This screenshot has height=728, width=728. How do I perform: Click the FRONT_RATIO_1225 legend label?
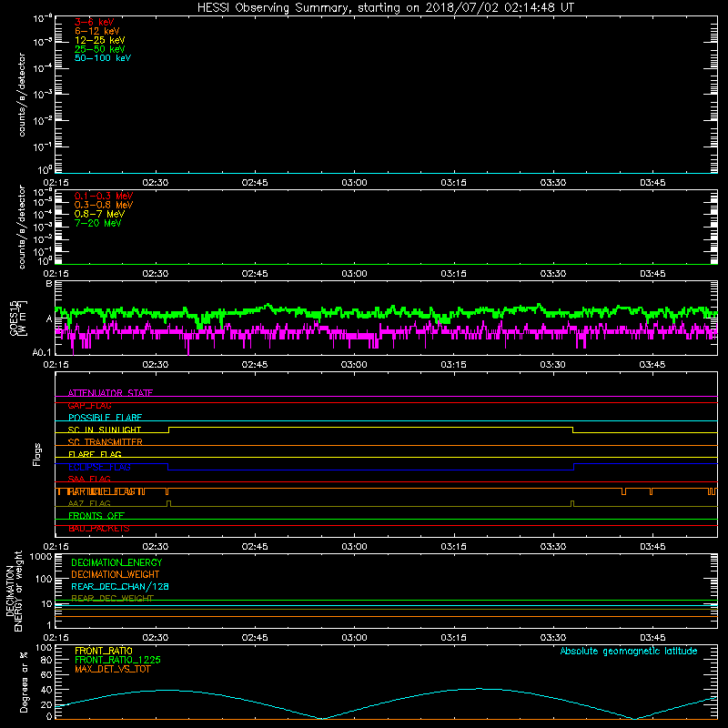[x=117, y=660]
